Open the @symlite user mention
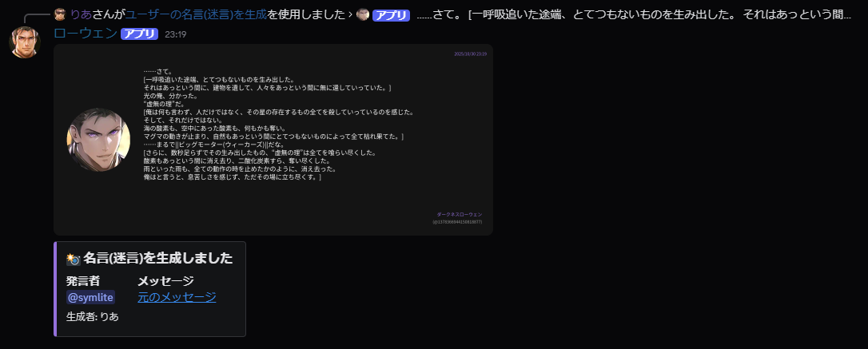The height and width of the screenshot is (349, 868). tap(90, 297)
